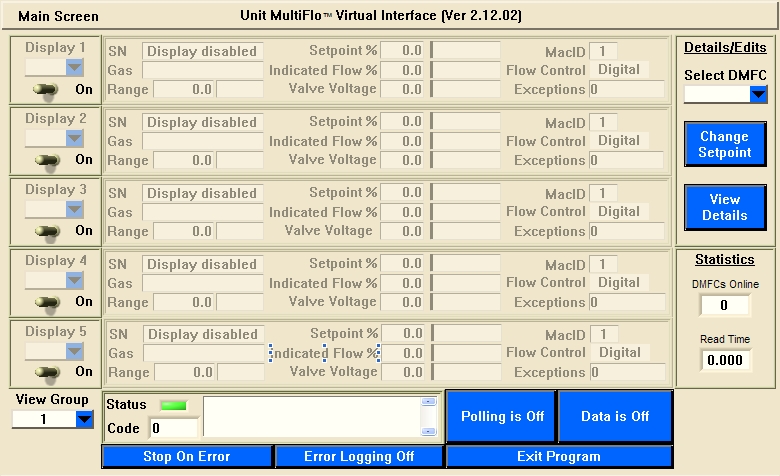The width and height of the screenshot is (780, 476).
Task: Click the Details/Edits heading
Action: click(x=725, y=47)
